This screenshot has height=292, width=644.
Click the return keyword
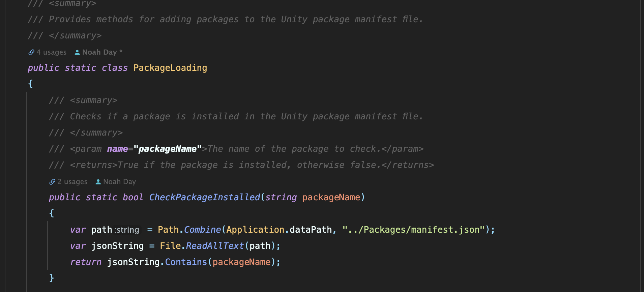pos(86,262)
